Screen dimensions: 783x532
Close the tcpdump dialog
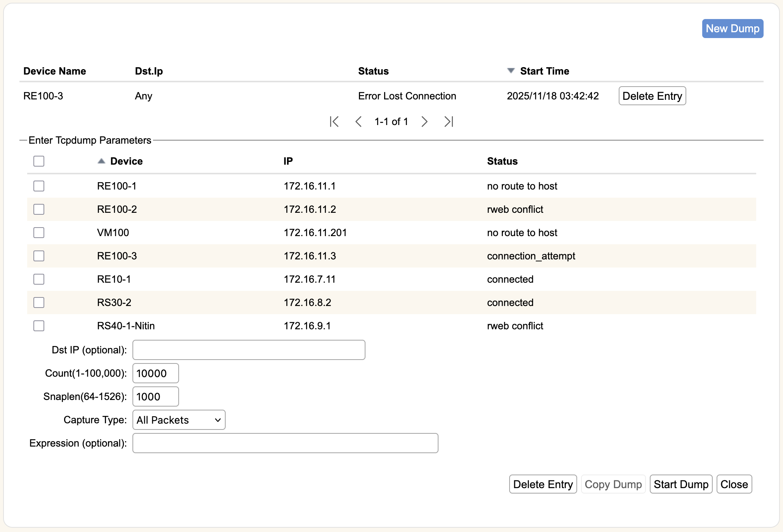pyautogui.click(x=734, y=484)
